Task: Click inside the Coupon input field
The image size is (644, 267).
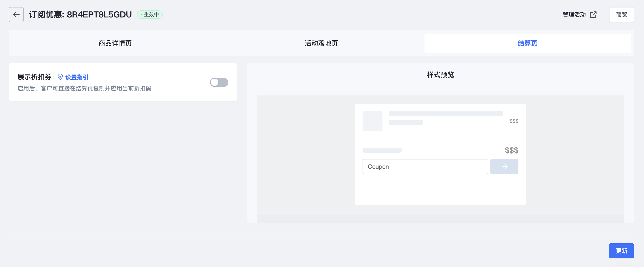Action: pos(425,167)
